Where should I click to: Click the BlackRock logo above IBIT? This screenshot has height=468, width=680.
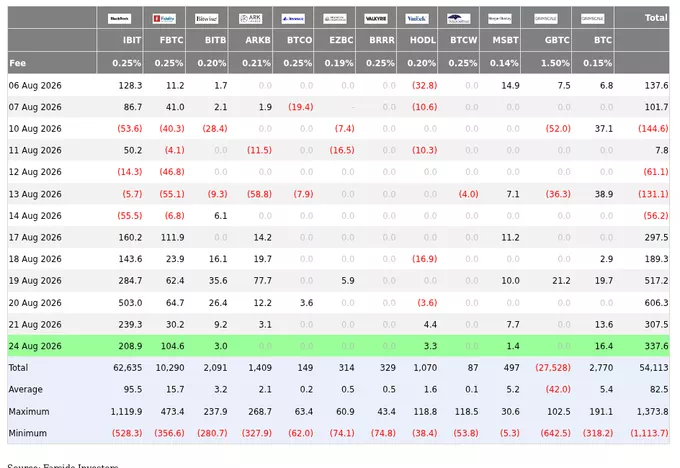tap(119, 19)
